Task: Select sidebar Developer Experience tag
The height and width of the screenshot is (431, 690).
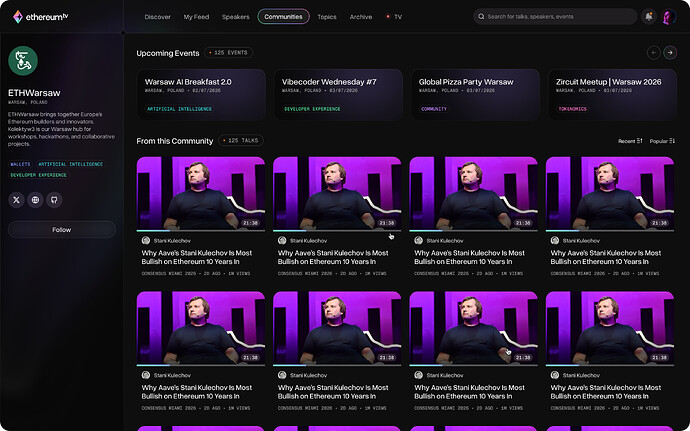Action: (38, 175)
